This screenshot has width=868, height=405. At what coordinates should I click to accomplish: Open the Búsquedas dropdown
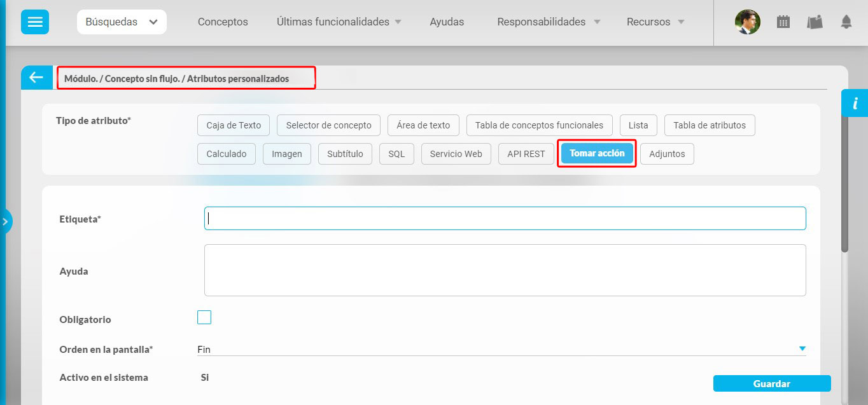pyautogui.click(x=122, y=22)
